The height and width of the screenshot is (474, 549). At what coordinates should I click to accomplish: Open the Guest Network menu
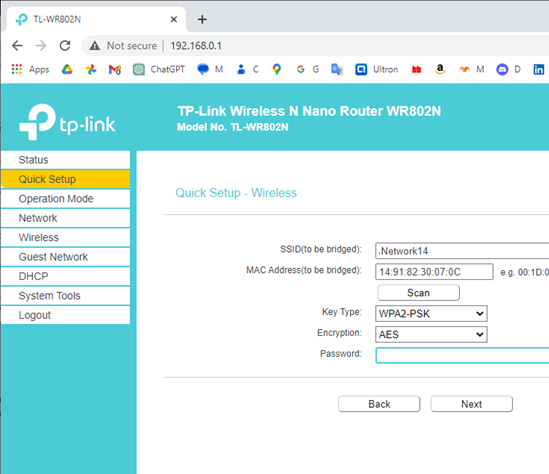coord(65,257)
